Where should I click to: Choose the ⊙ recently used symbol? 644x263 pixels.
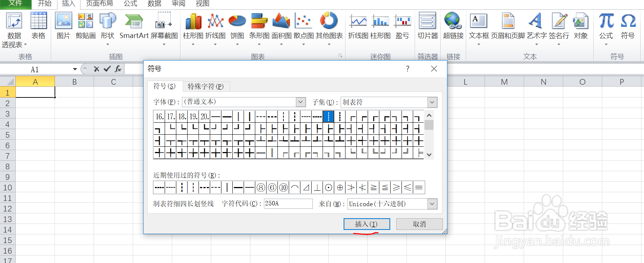coord(328,187)
